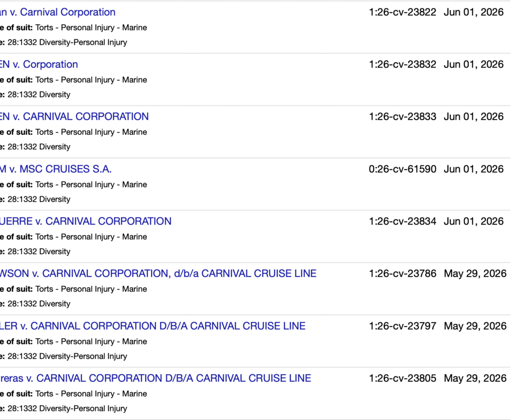This screenshot has height=420, width=517.
Task: Select case number 1:26-cv-23822
Action: pos(402,12)
